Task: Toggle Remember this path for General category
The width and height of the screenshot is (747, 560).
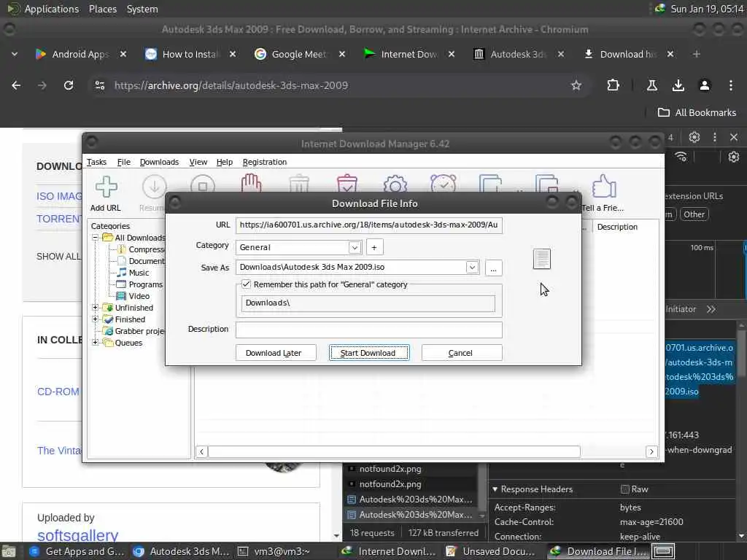Action: 246,284
